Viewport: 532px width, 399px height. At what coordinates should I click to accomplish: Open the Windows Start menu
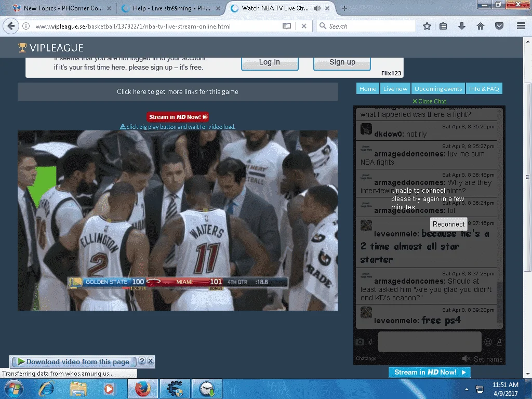click(x=14, y=389)
